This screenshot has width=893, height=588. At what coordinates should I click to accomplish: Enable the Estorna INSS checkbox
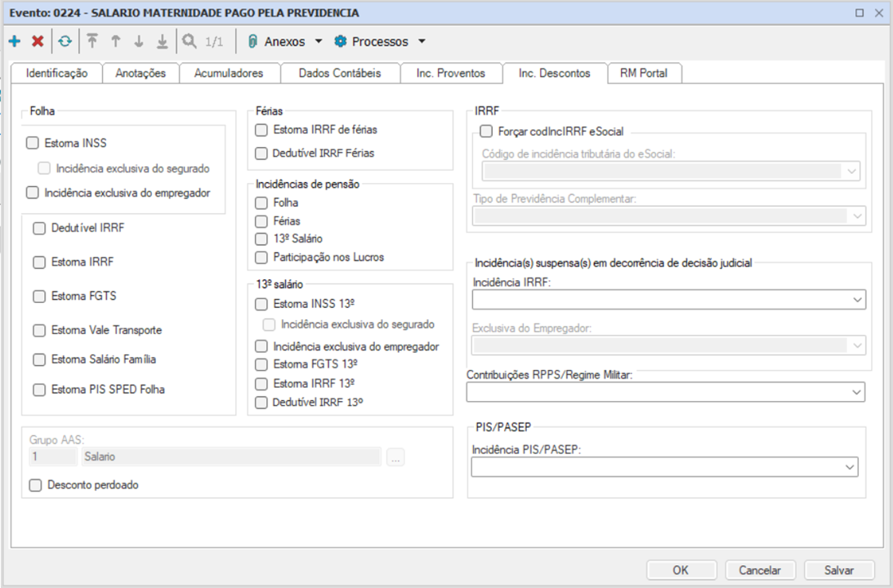tap(33, 143)
